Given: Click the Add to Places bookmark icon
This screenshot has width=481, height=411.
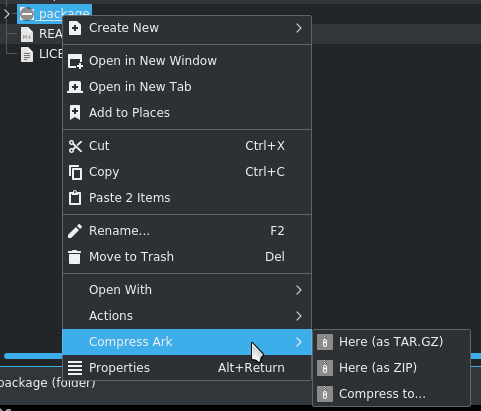Looking at the screenshot, I should (x=75, y=113).
